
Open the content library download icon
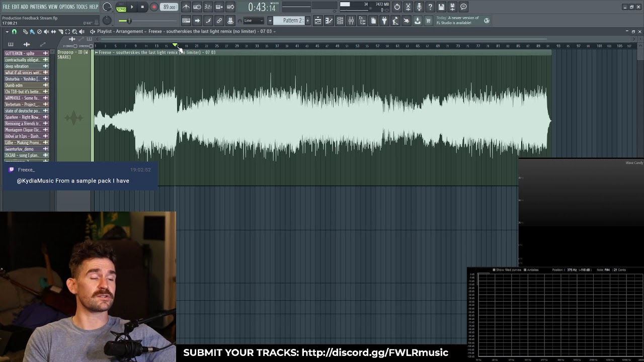point(418,21)
